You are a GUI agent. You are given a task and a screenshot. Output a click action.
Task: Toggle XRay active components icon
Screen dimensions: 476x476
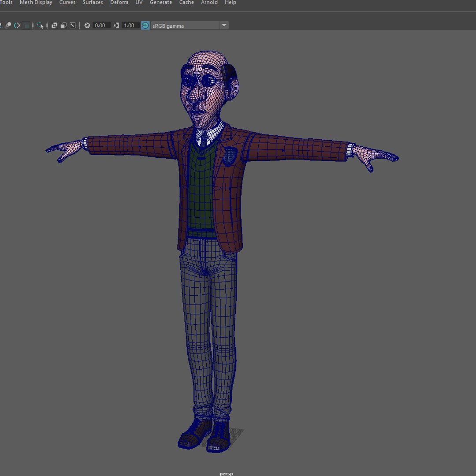[x=63, y=26]
